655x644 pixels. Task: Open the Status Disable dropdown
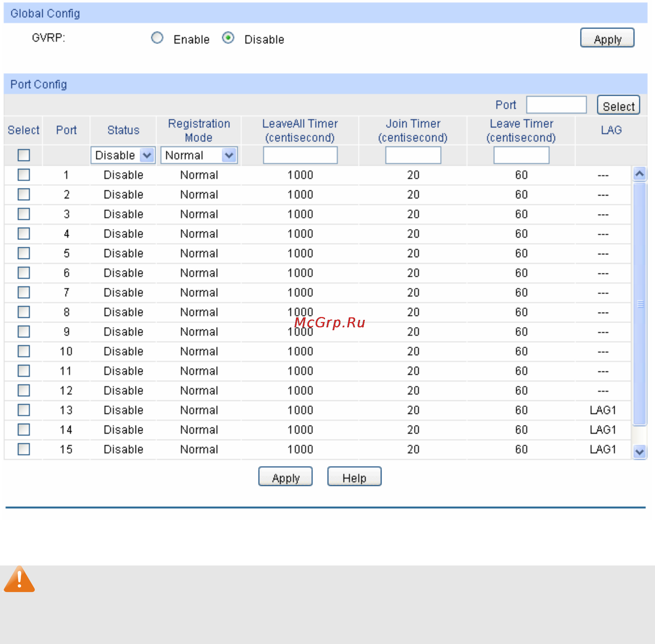(123, 155)
